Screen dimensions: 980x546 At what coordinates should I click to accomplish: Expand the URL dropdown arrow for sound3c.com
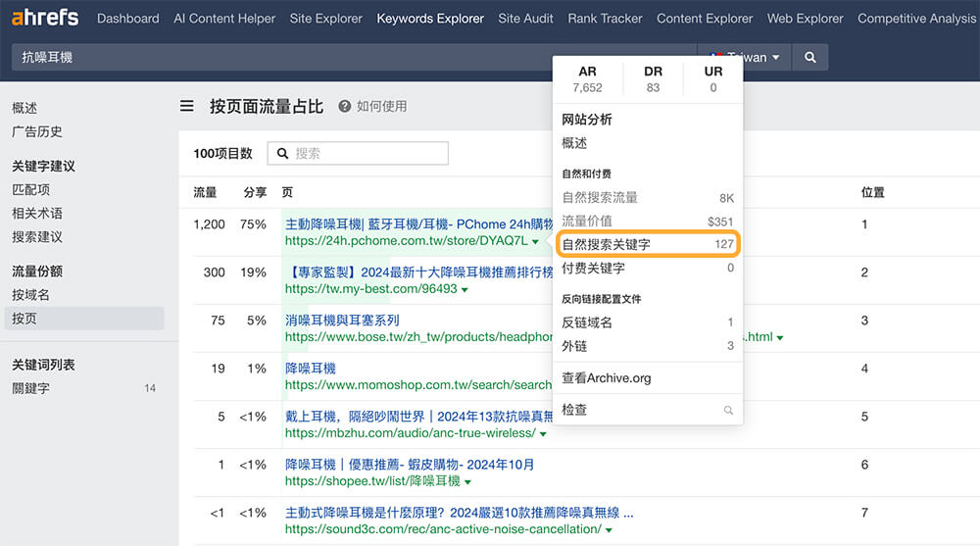point(609,530)
